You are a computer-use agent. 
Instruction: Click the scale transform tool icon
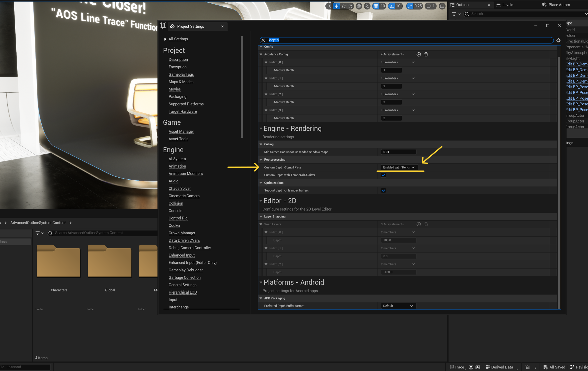click(350, 6)
